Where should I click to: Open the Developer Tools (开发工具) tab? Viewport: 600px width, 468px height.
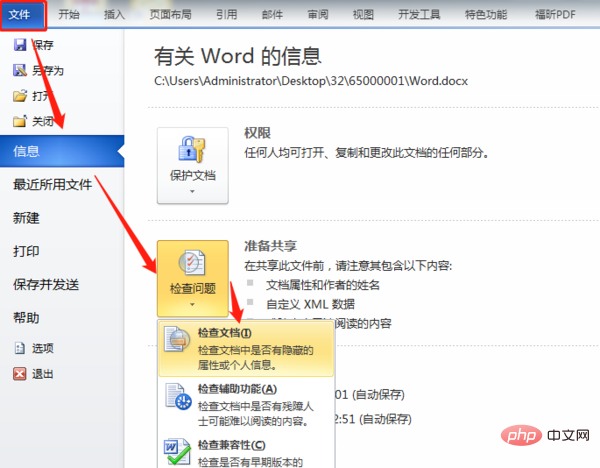[419, 14]
